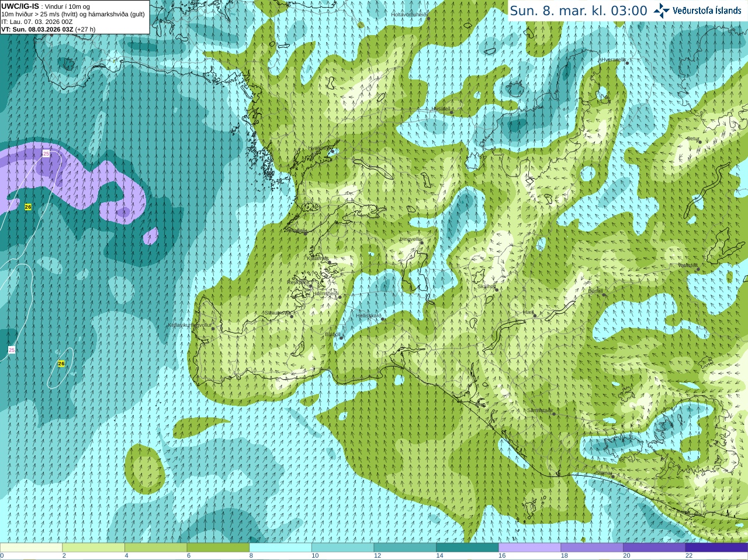The image size is (748, 560).
Task: Select the Skálholt station label
Action: click(x=486, y=286)
